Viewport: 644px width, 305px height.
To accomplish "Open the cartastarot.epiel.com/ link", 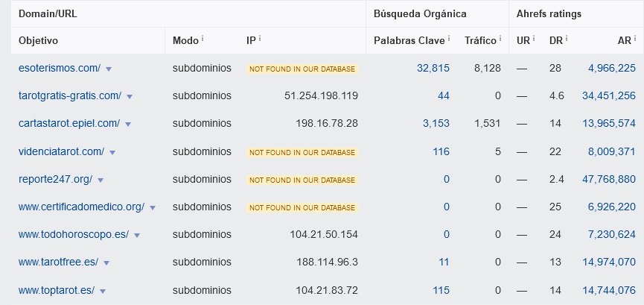I will click(69, 123).
